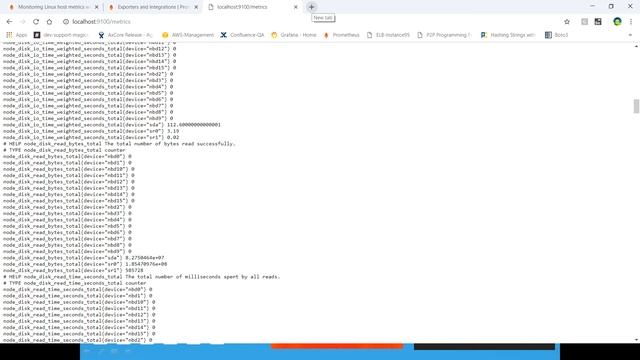Open the Hashing Strings bookmark
The width and height of the screenshot is (640, 360).
508,35
